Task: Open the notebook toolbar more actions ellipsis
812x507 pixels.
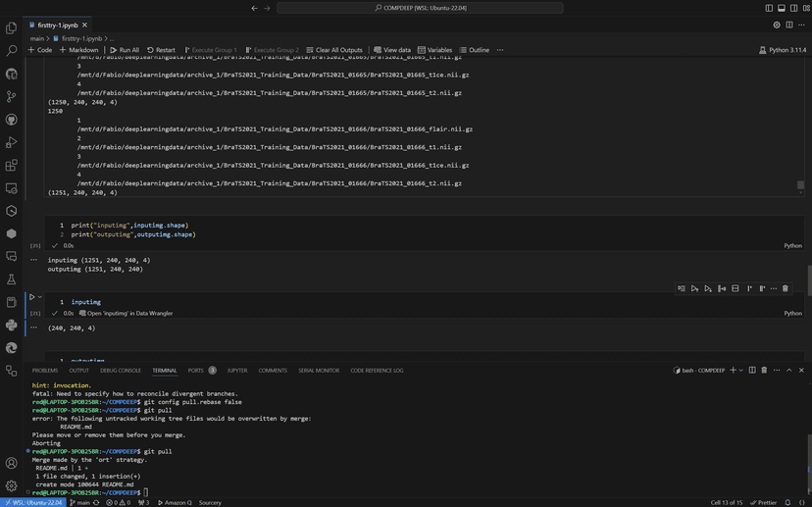Action: pyautogui.click(x=499, y=50)
